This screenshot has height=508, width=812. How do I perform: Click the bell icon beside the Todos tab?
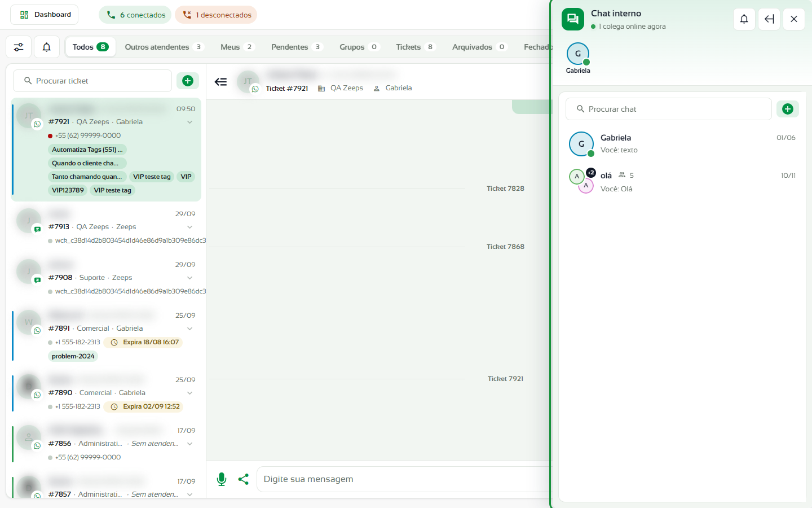[x=47, y=47]
